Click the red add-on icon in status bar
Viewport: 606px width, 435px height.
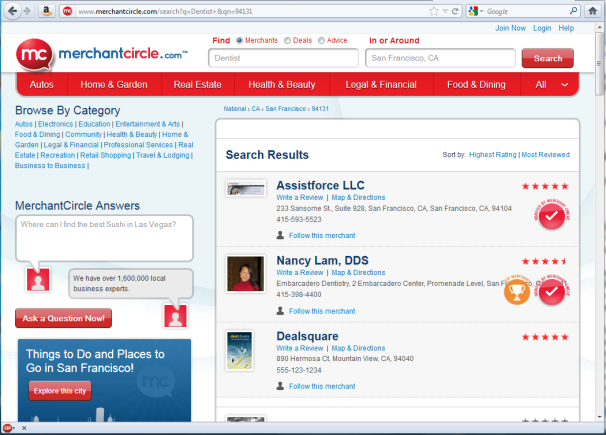[x=7, y=428]
